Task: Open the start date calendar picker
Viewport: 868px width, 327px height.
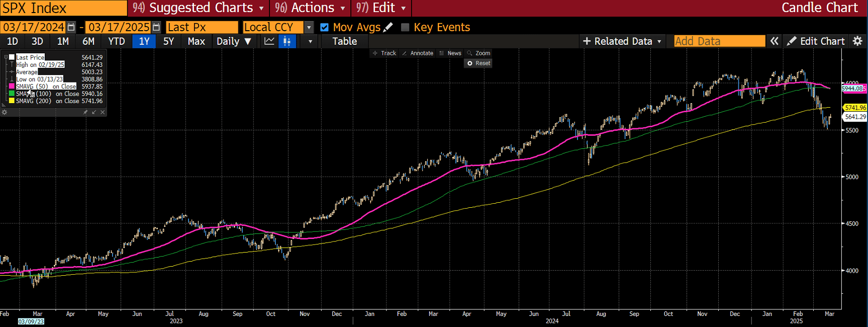Action: point(71,27)
